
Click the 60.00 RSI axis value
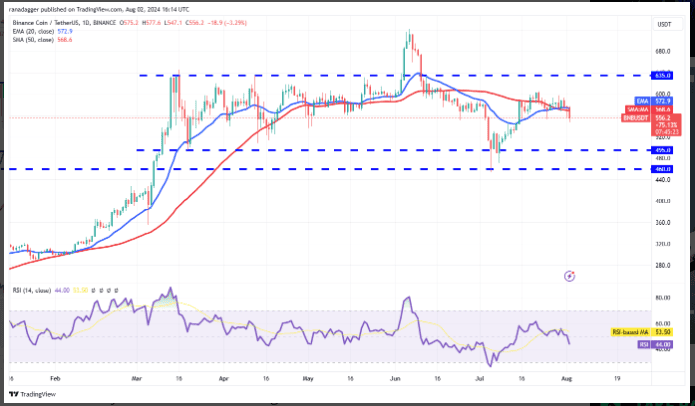coord(663,324)
